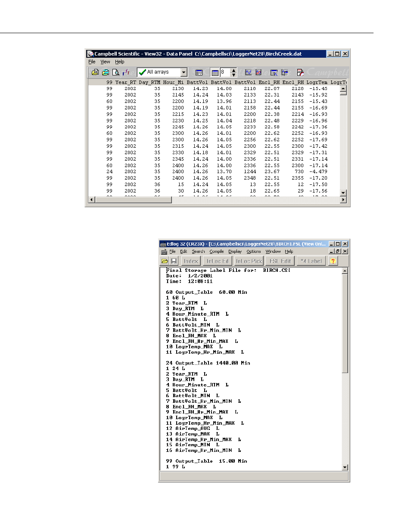Click the blue line graph icon in View32
Image resolution: width=411 pixels, height=532 pixels.
(248, 72)
